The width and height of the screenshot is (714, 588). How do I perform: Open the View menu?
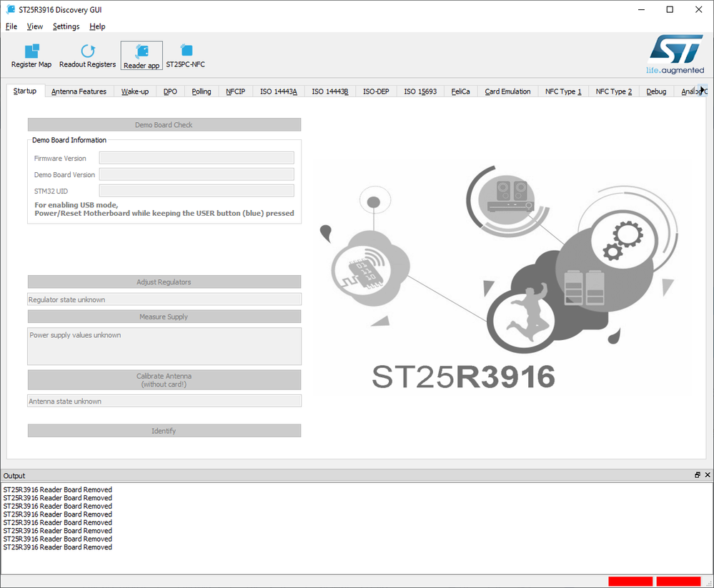[34, 26]
